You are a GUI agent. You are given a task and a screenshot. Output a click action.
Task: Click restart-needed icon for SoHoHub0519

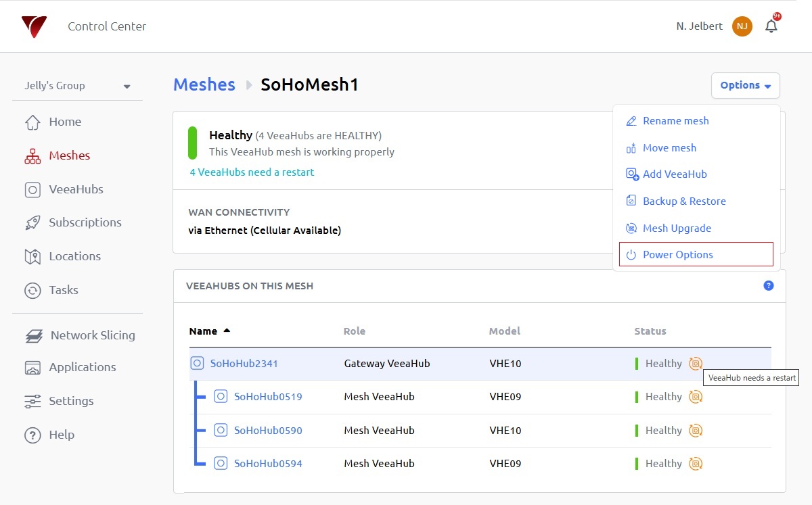(x=696, y=397)
